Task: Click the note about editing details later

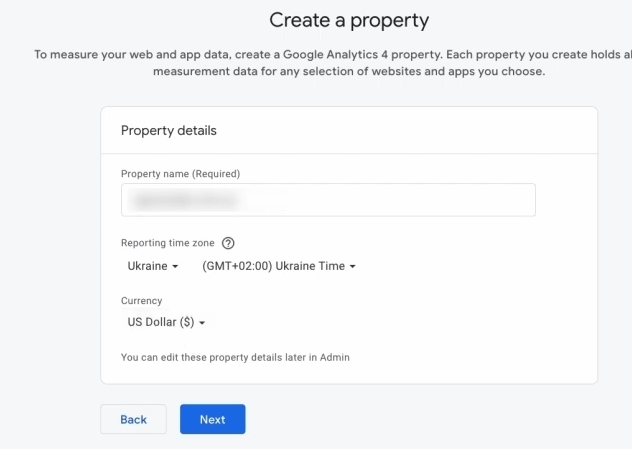Action: [235, 357]
